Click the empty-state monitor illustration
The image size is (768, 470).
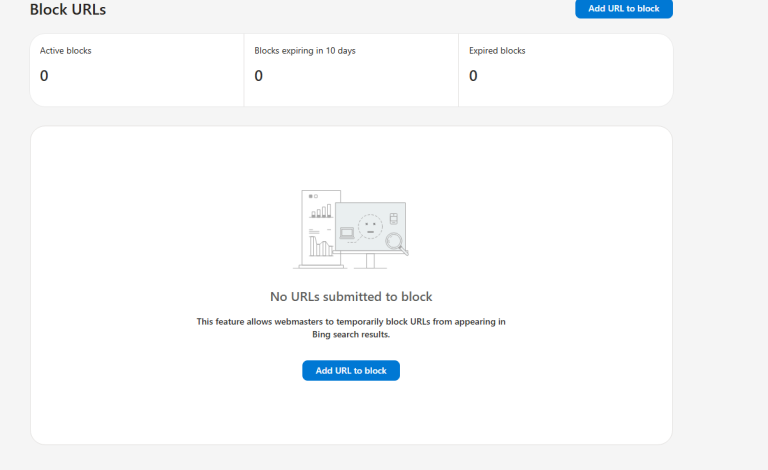point(351,229)
